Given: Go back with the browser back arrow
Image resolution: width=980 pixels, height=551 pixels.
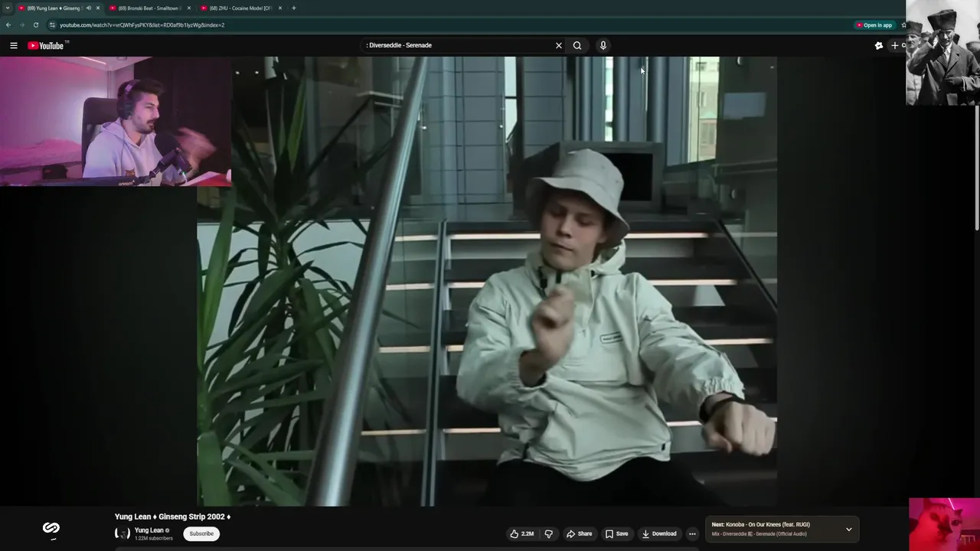Looking at the screenshot, I should click(8, 25).
